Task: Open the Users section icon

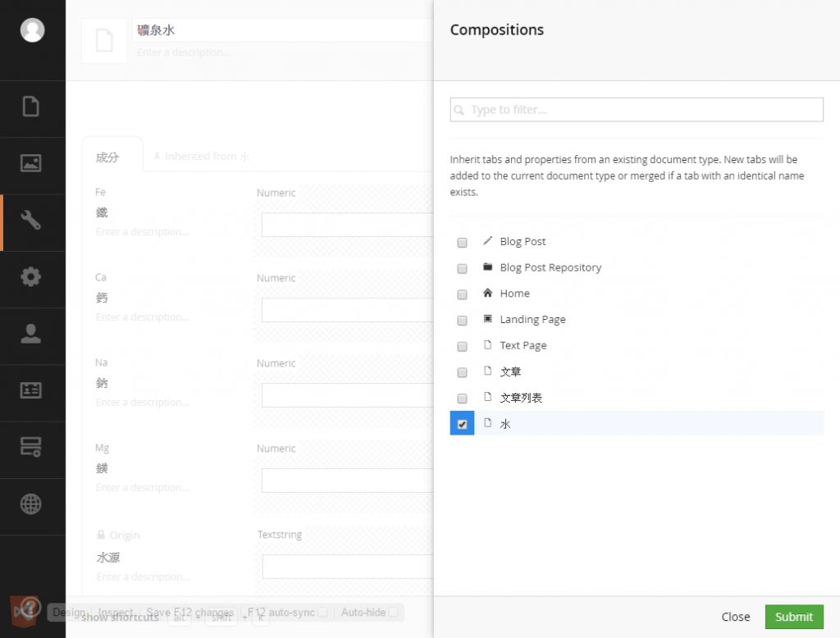Action: 31,334
